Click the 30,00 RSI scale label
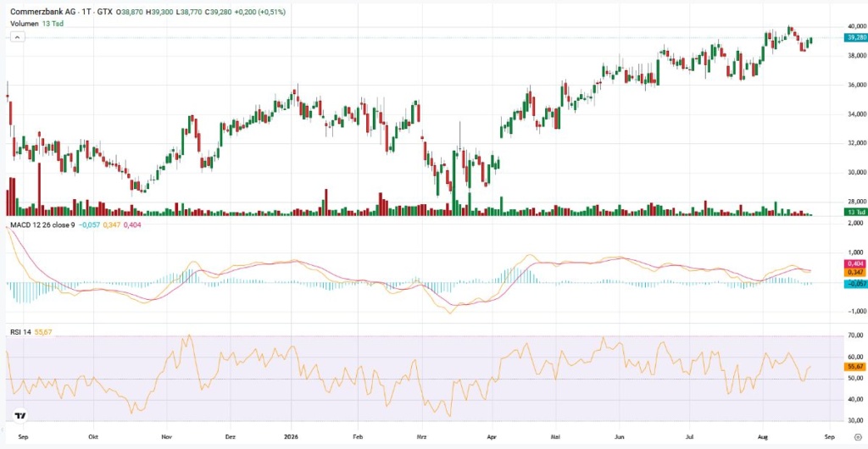 [857, 420]
